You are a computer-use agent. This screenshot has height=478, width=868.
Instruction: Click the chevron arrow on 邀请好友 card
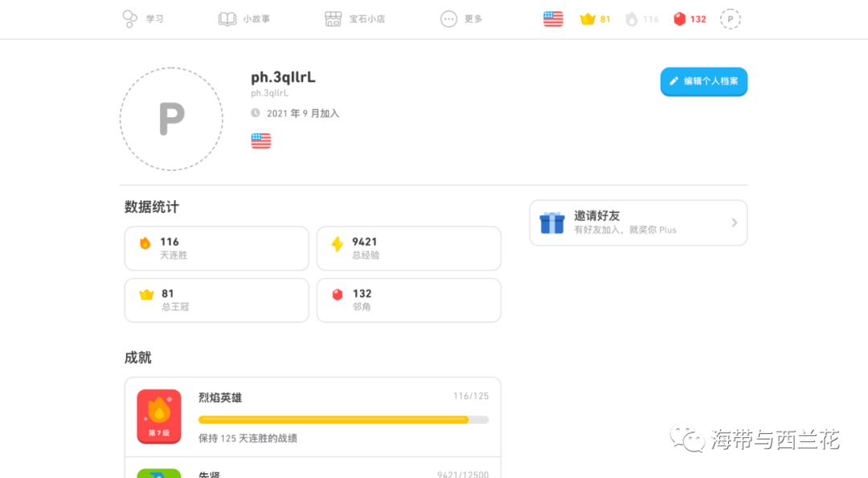(734, 223)
